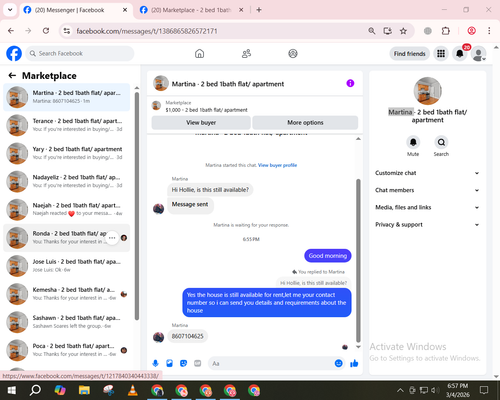500x400 pixels.
Task: Open the Terance conversation
Action: tap(67, 125)
